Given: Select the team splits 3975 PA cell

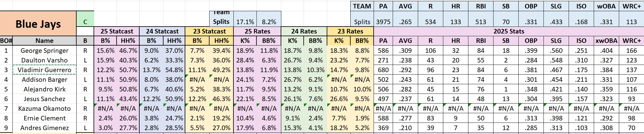Looking at the screenshot, I should click(x=383, y=22).
